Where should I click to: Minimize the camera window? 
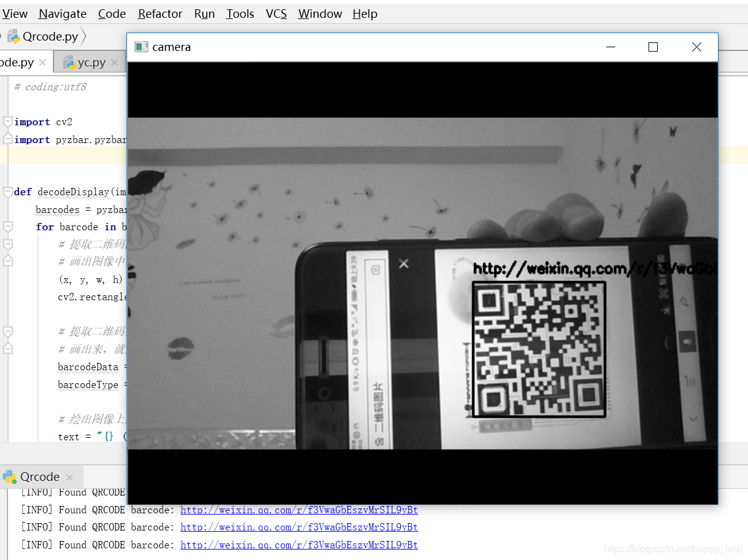tap(610, 47)
